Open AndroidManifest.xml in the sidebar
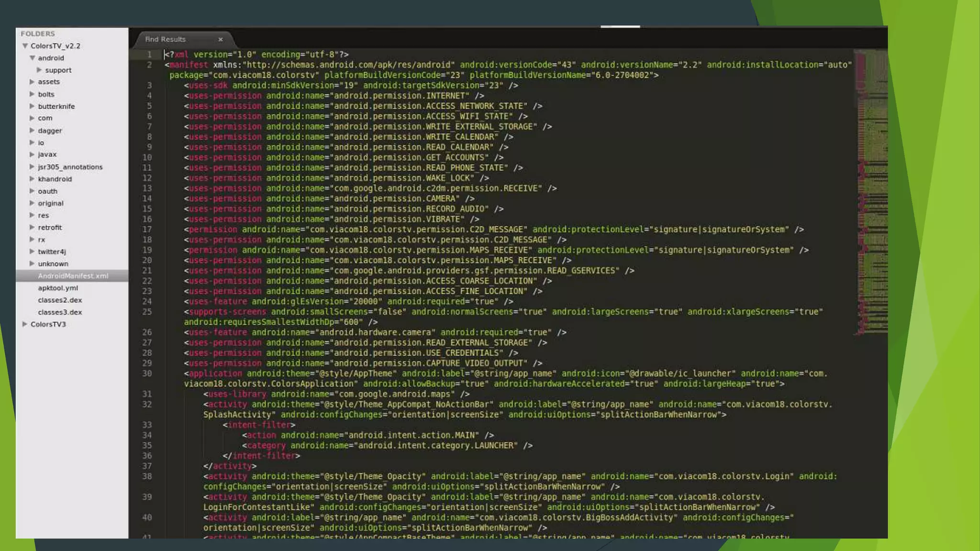Screen dimensions: 980x551 73,276
